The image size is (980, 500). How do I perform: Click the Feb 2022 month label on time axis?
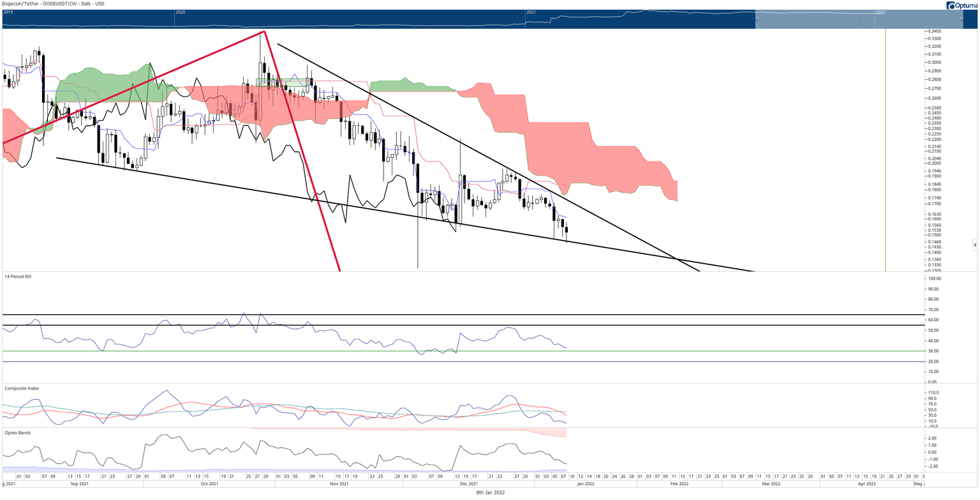tap(679, 484)
